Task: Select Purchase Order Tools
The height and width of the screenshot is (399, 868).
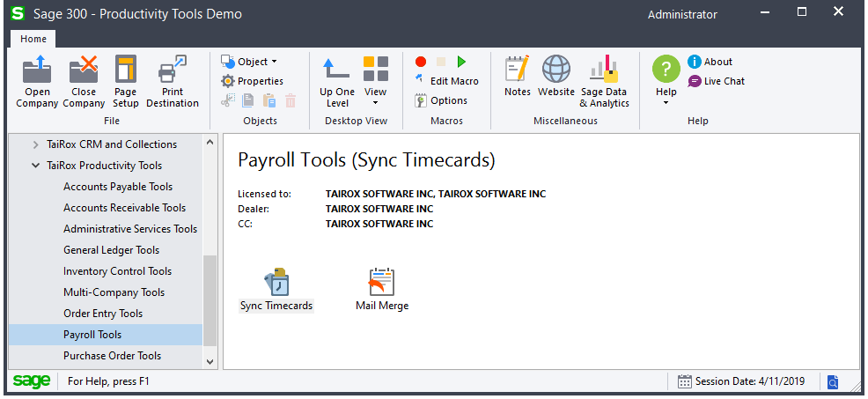Action: click(x=113, y=356)
